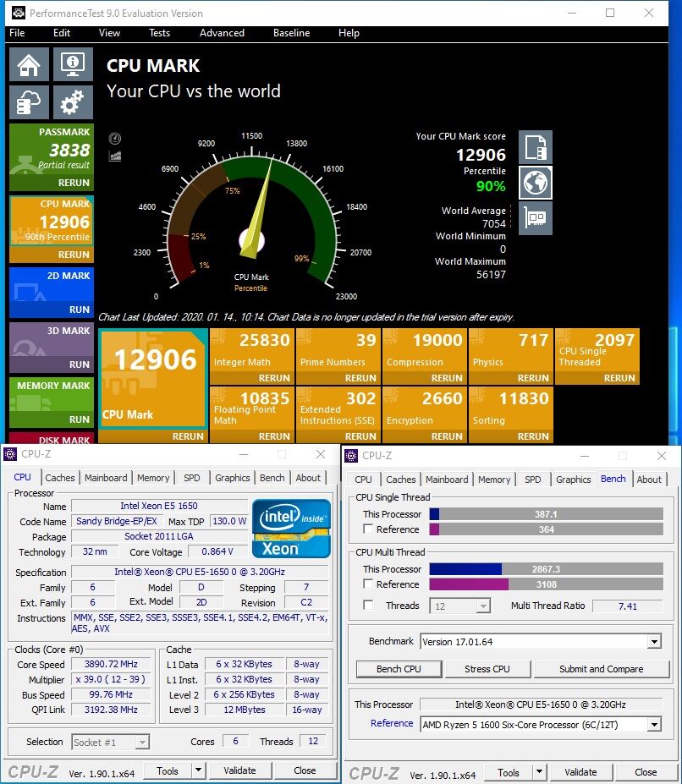This screenshot has height=784, width=682.
Task: Rerun the Floating Point Math test
Action: coord(274,436)
